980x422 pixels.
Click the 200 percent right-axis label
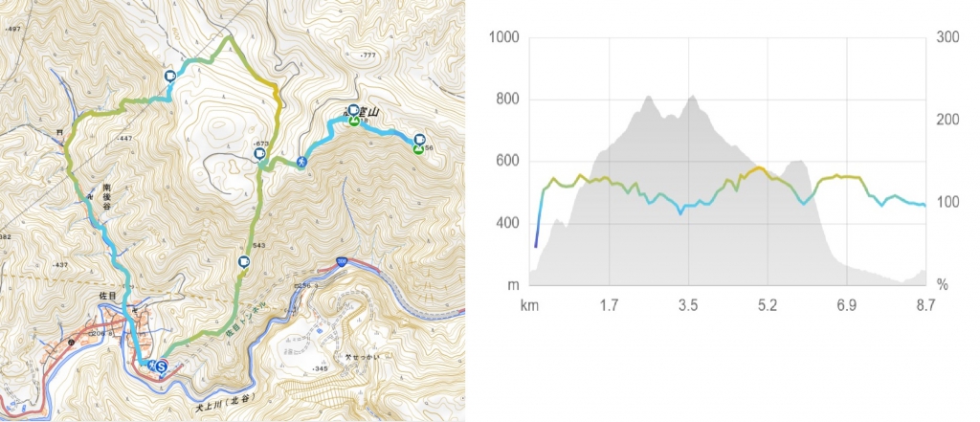947,120
